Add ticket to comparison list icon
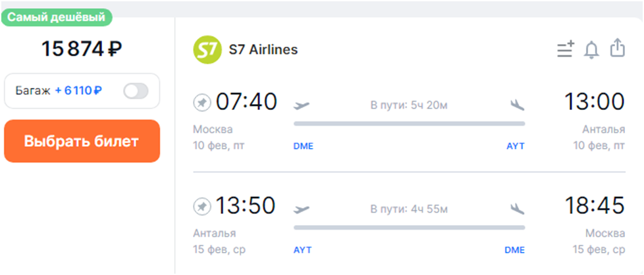This screenshot has width=644, height=275. click(565, 49)
